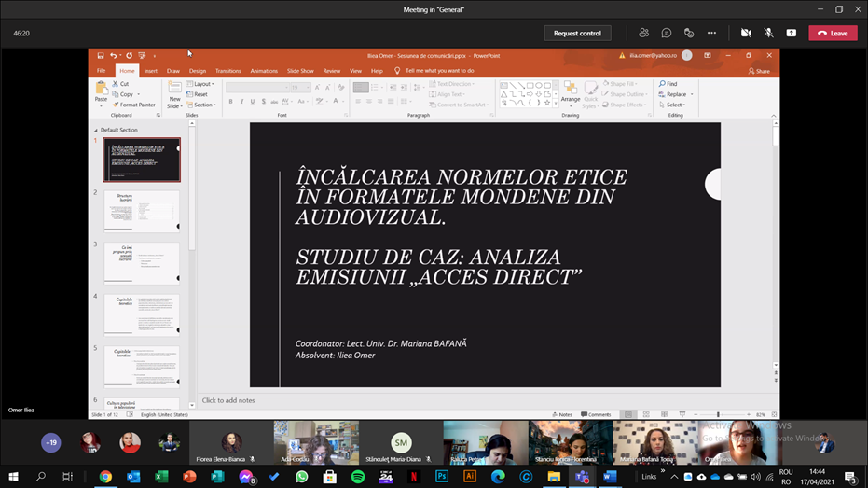The height and width of the screenshot is (488, 868).
Task: Unmute the microphone in Teams
Action: [769, 33]
